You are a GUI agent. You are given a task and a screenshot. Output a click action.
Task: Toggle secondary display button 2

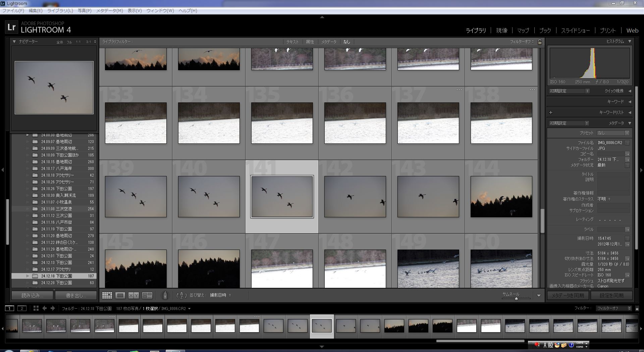22,308
